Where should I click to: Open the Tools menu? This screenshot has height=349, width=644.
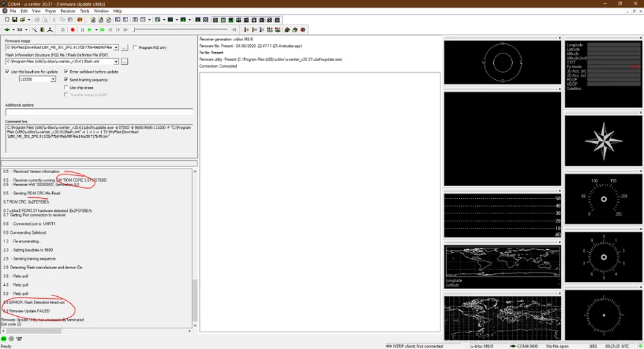(x=84, y=11)
